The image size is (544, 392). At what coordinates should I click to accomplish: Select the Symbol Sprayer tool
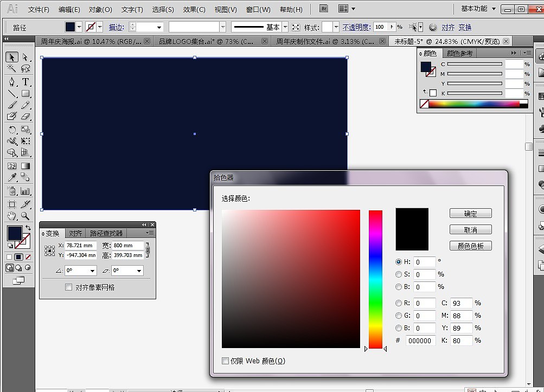tap(12, 191)
